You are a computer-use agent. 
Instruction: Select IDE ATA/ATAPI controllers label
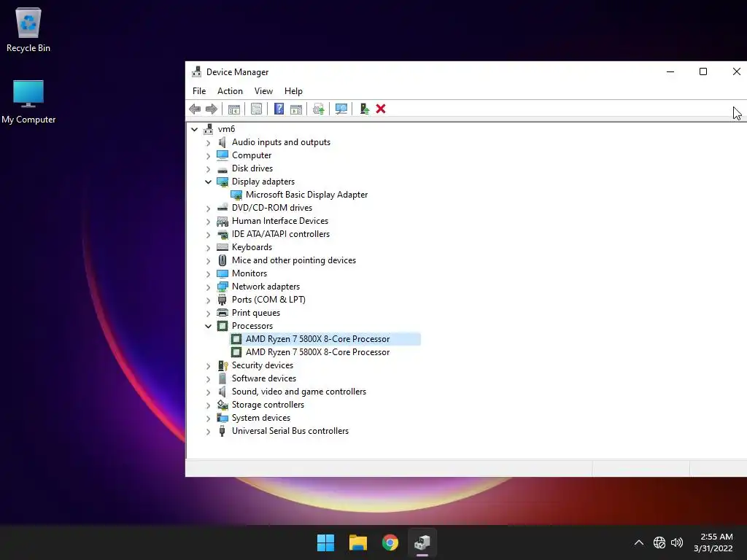tap(281, 234)
